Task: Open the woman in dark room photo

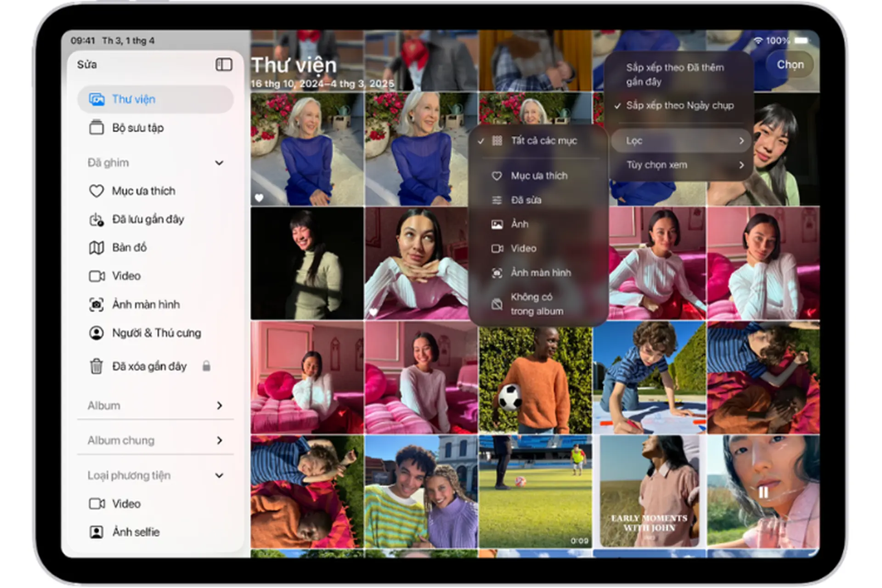Action: coord(307,263)
